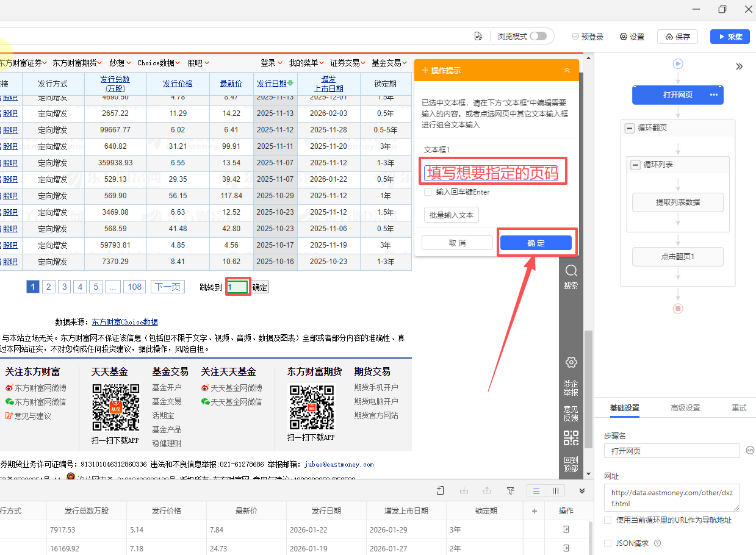756x555 pixels.
Task: Collapse workflow panel with right double-arrow
Action: [739, 66]
